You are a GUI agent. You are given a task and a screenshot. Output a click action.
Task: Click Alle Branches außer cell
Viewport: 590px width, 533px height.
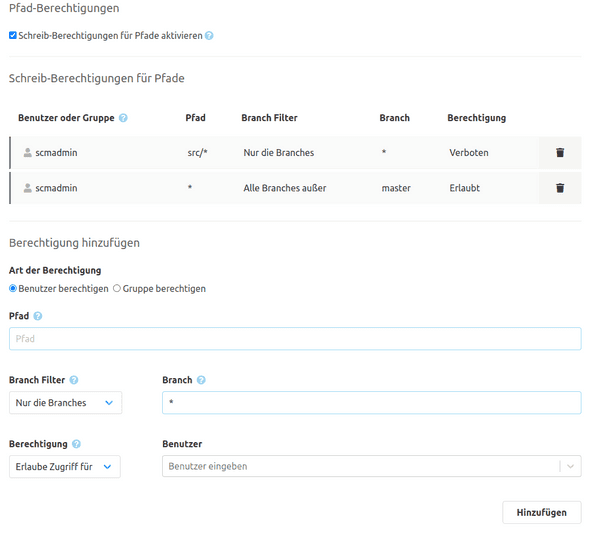tap(285, 188)
